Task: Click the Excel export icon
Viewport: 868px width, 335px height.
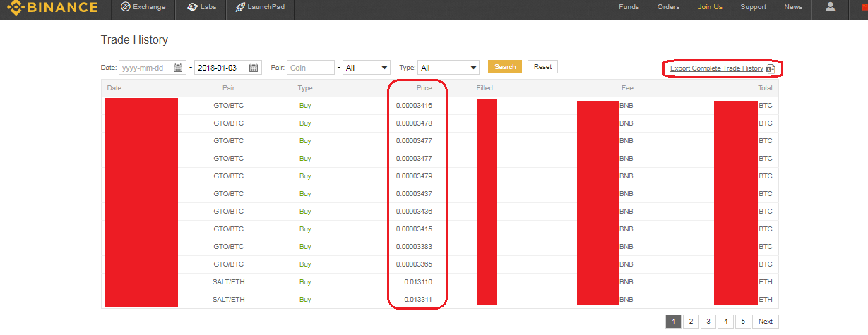Action: click(x=771, y=68)
